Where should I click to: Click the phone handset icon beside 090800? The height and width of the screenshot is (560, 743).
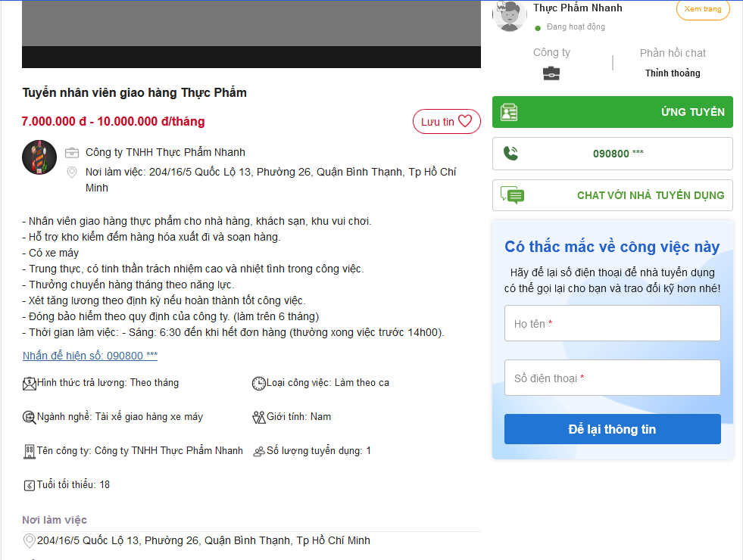[511, 154]
